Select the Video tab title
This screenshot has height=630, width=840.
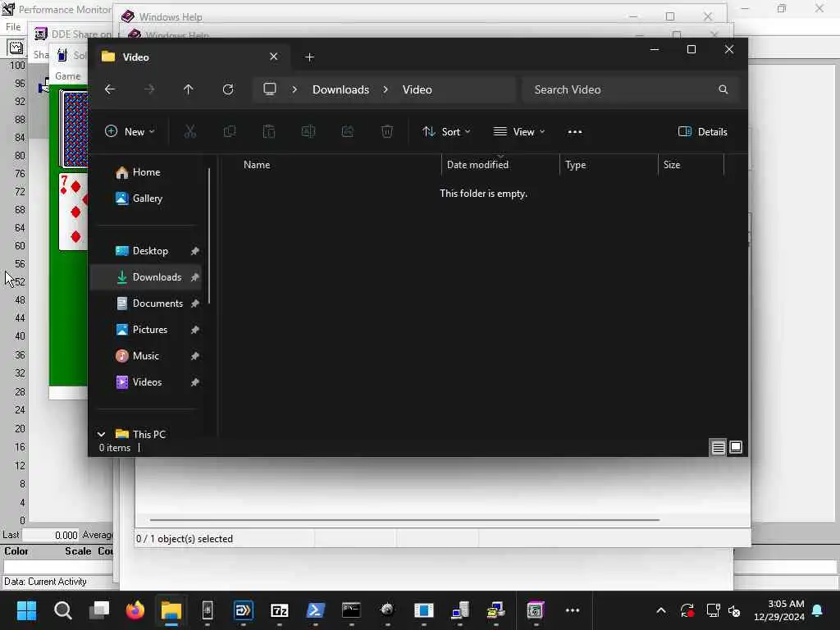coord(135,57)
